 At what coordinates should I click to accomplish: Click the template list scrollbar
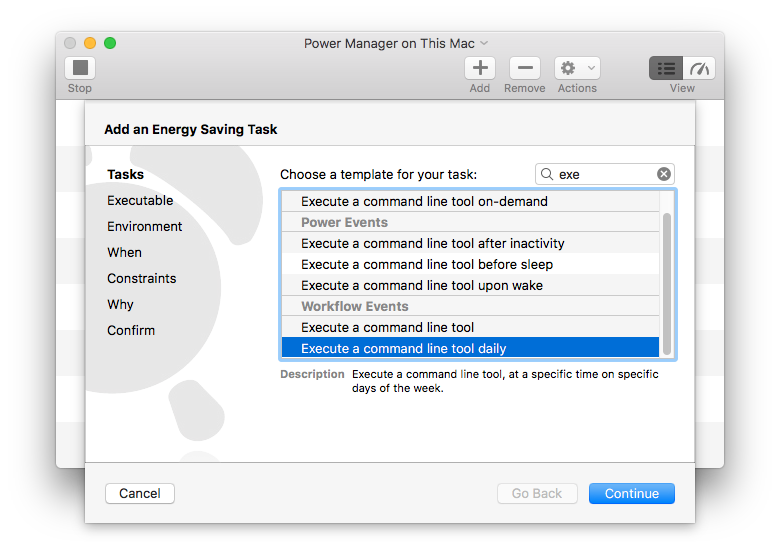(667, 283)
